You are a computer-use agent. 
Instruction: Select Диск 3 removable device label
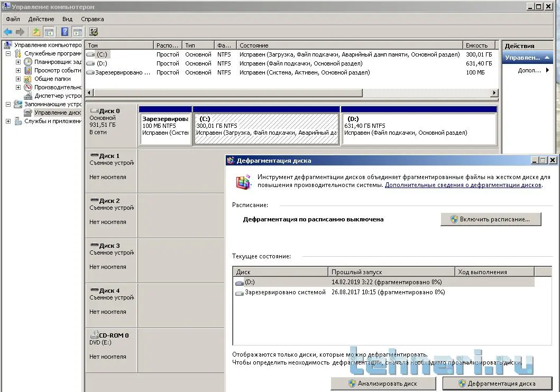coord(112,260)
